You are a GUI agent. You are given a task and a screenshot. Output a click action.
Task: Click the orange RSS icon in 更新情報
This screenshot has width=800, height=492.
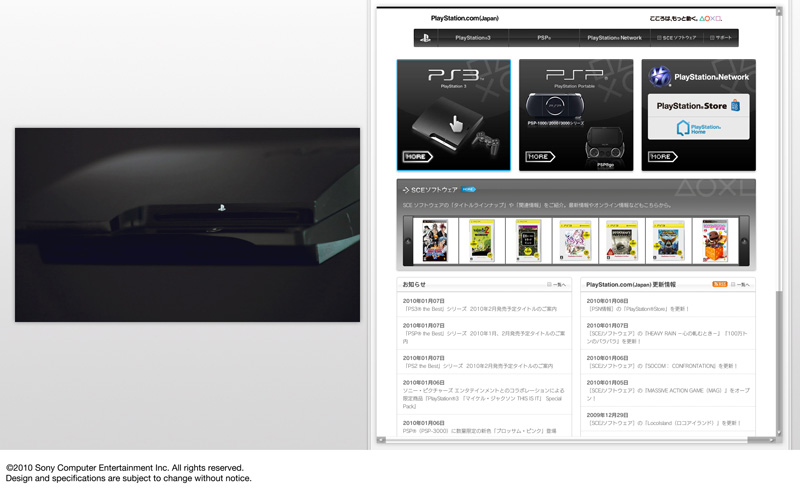point(719,285)
